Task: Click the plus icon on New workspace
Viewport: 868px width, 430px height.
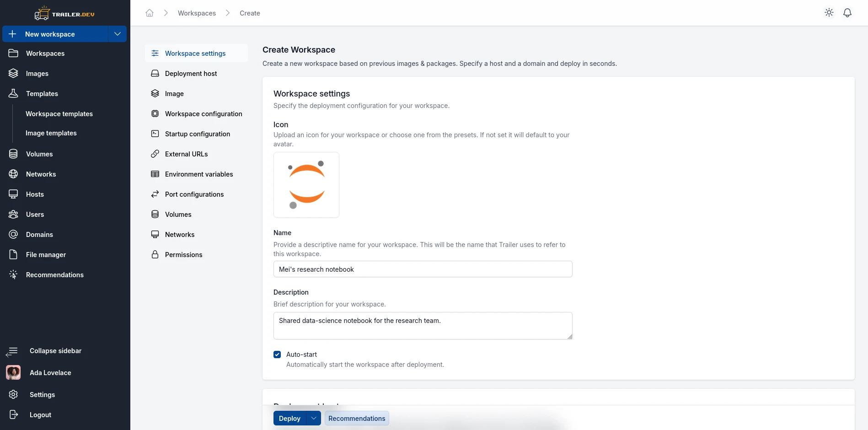Action: [12, 34]
